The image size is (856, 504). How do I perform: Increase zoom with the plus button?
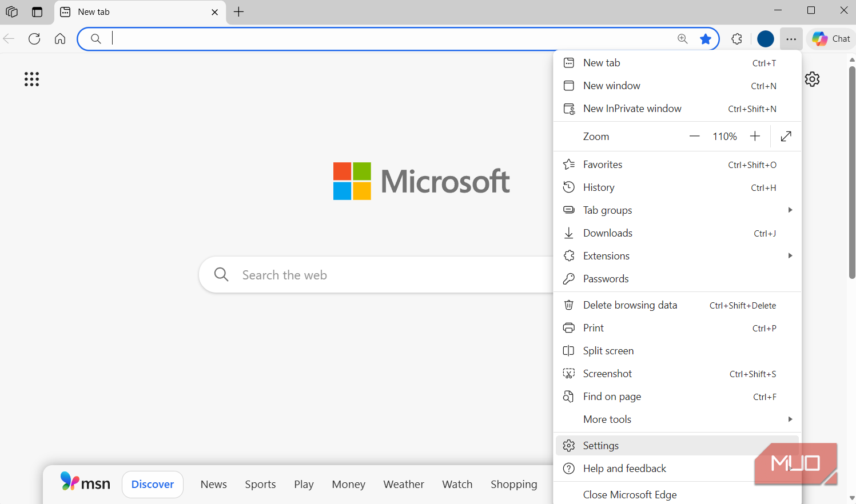pyautogui.click(x=755, y=136)
